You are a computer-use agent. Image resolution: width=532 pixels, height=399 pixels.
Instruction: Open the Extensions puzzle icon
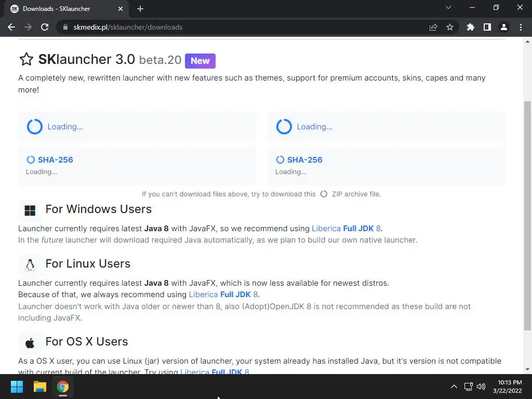470,27
